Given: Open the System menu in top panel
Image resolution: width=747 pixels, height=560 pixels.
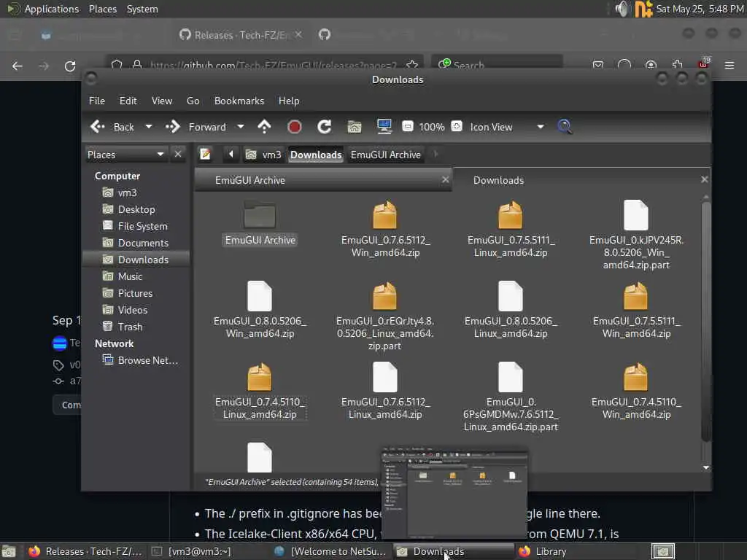Looking at the screenshot, I should 142,9.
